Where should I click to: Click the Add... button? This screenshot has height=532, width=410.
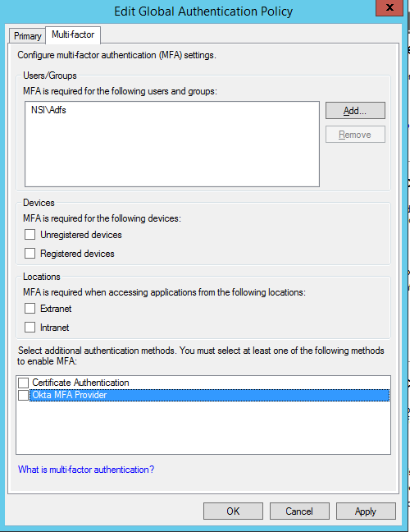[355, 111]
